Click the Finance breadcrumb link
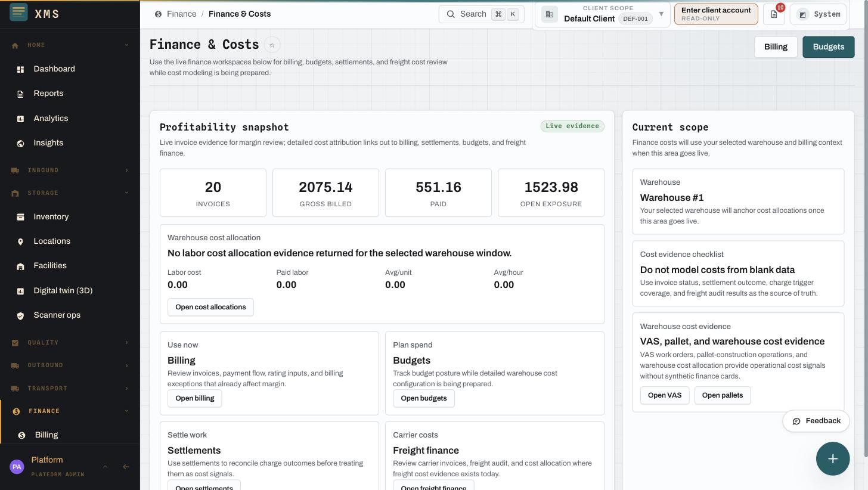The width and height of the screenshot is (868, 490). (182, 14)
